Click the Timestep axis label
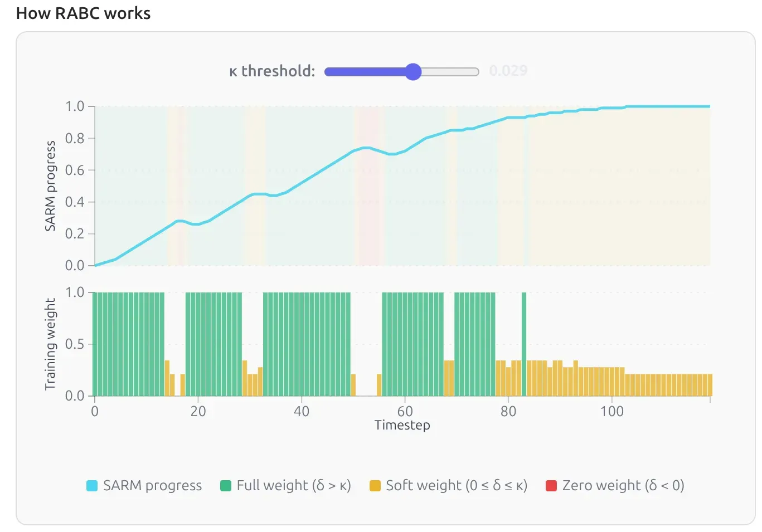The height and width of the screenshot is (532, 762). pyautogui.click(x=402, y=425)
